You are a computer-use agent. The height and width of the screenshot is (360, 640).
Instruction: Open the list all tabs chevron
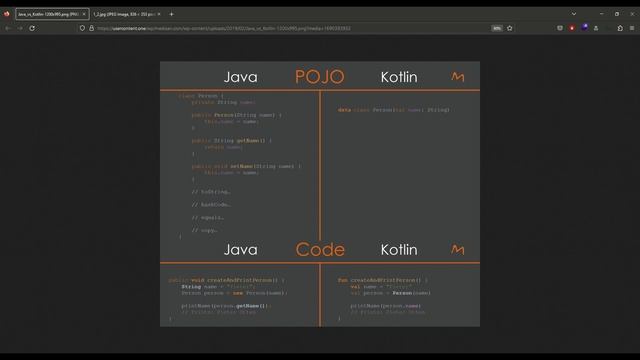tap(574, 14)
